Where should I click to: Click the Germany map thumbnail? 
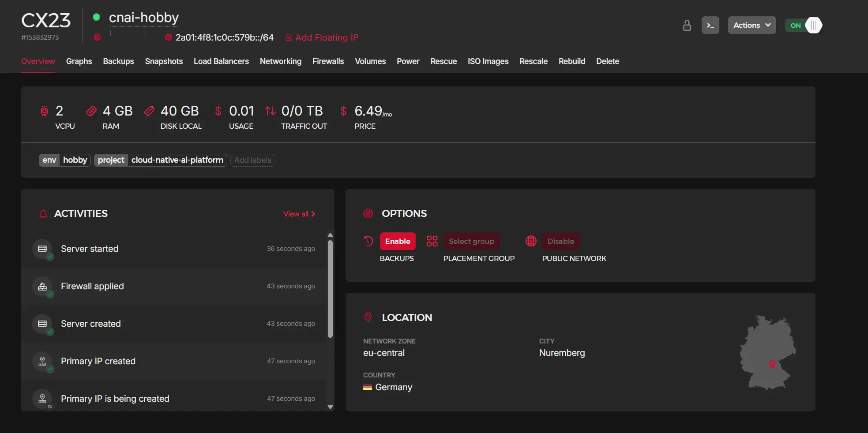[768, 352]
